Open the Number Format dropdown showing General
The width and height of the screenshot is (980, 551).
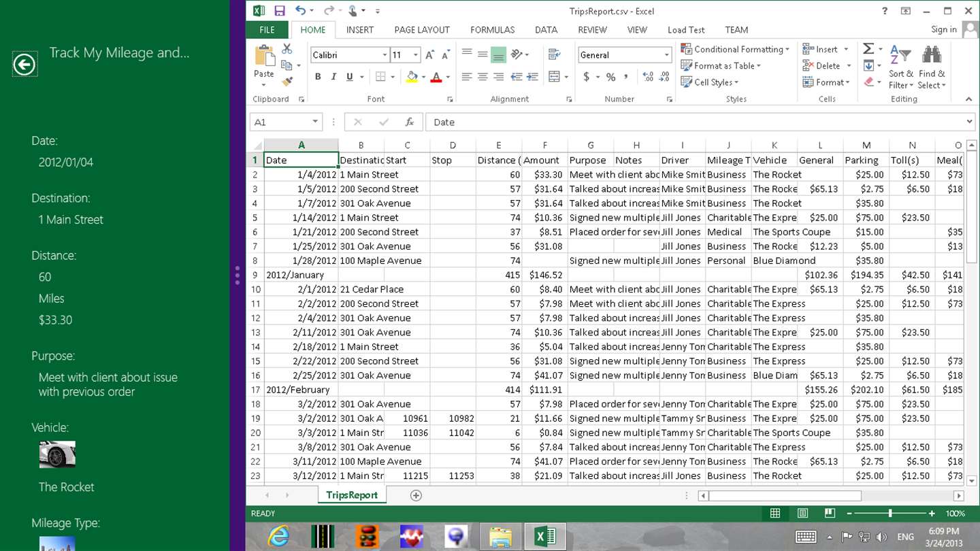click(666, 55)
